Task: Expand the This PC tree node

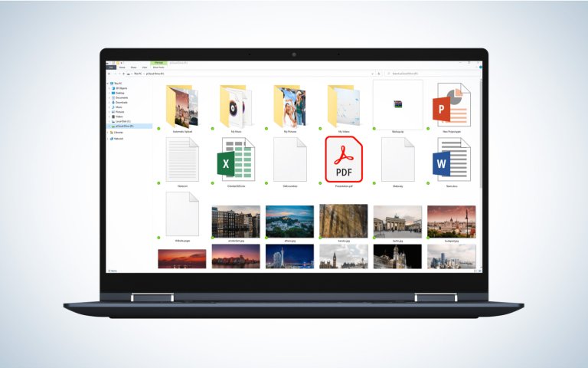Action: click(x=109, y=84)
